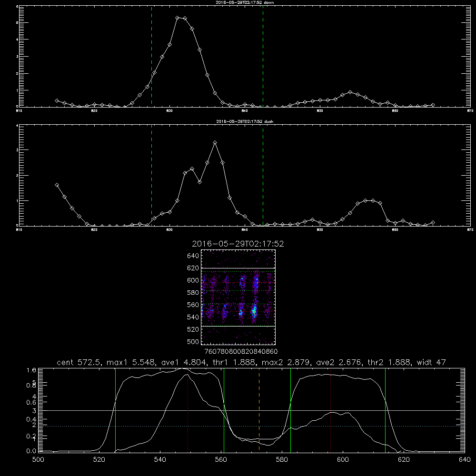Viewport: 476px width, 476px height.
Task: Click the red dotted line near 596 in bottom plot
Action: tap(330, 410)
